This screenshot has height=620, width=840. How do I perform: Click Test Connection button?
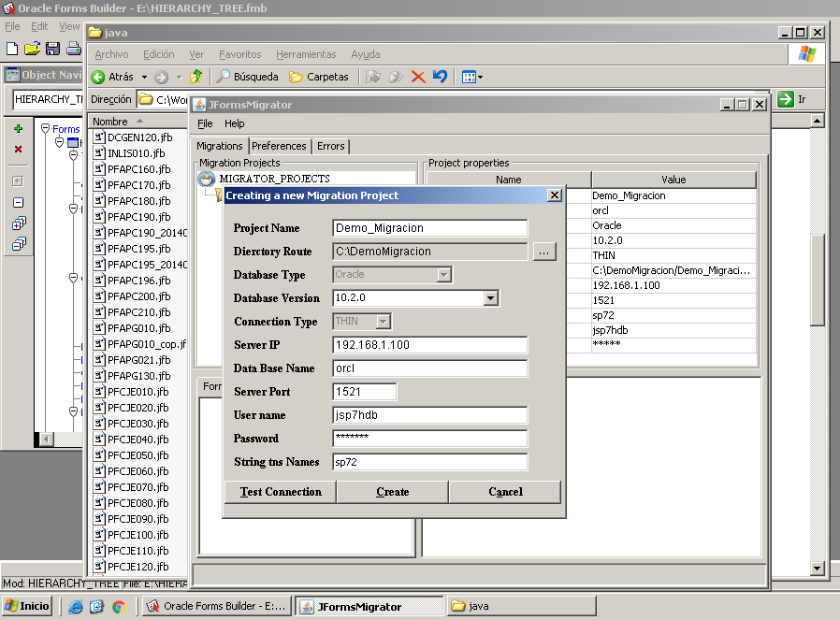point(281,492)
